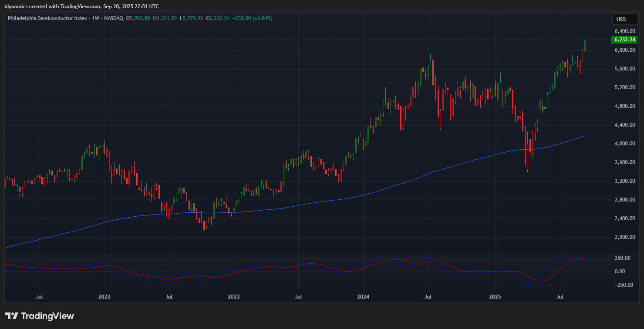Click the 4,000.00 price axis label
Image resolution: width=644 pixels, height=329 pixels.
point(624,144)
